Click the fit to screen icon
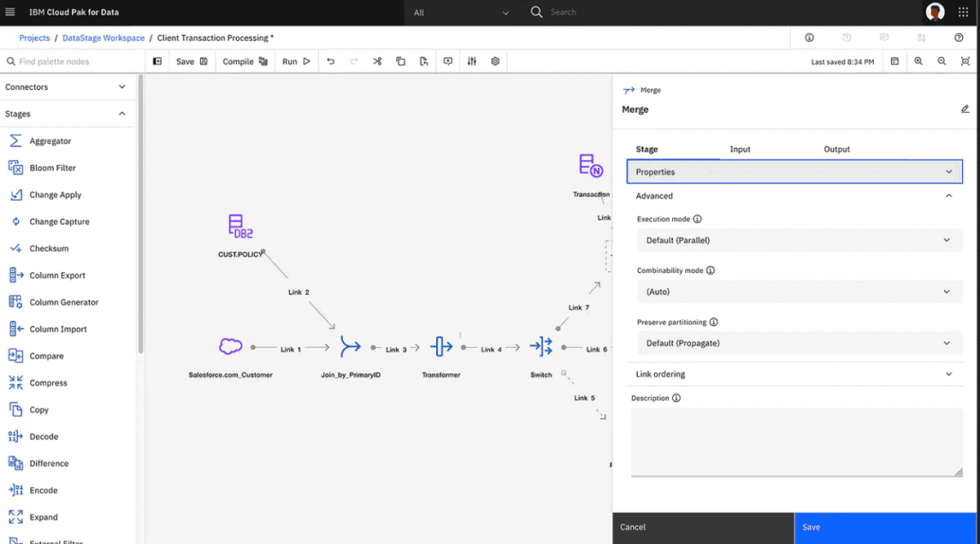980x544 pixels. click(964, 60)
